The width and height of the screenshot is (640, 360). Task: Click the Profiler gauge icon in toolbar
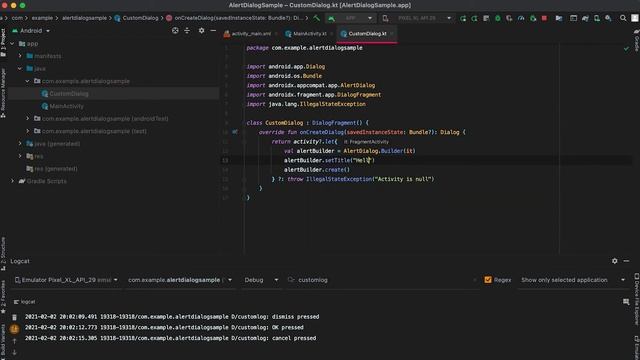(x=521, y=18)
